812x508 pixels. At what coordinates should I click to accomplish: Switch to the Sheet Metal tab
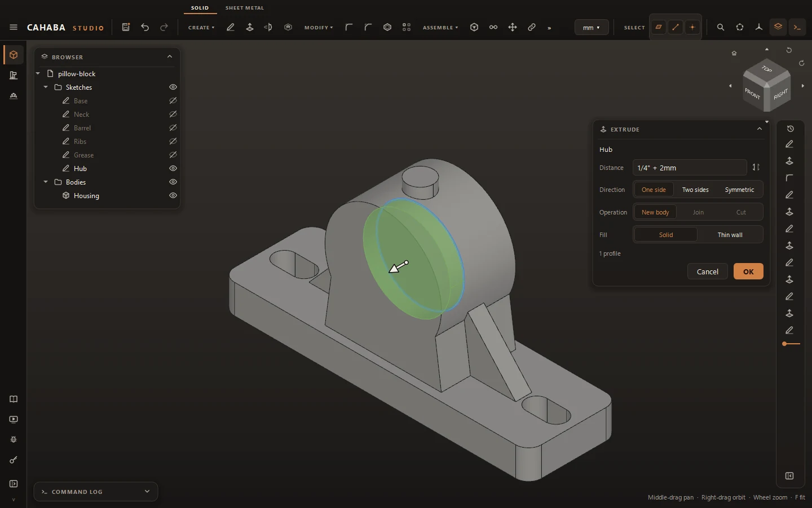(245, 8)
